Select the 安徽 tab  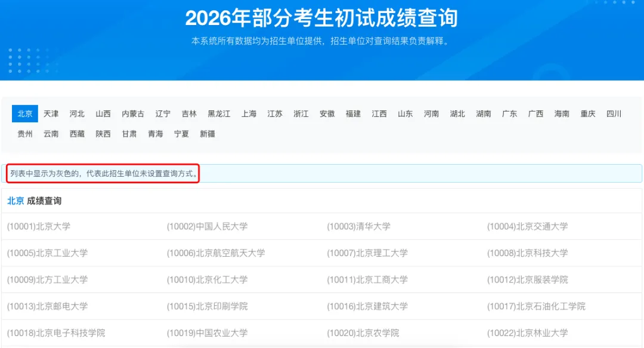pyautogui.click(x=327, y=113)
